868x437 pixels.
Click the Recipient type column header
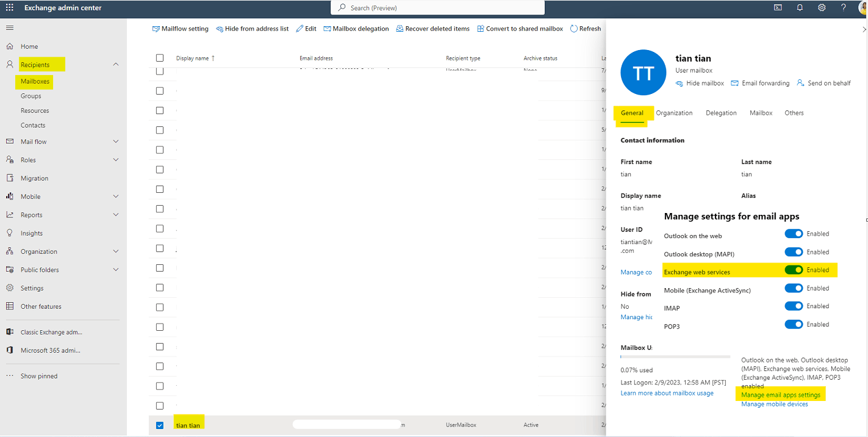click(x=463, y=59)
